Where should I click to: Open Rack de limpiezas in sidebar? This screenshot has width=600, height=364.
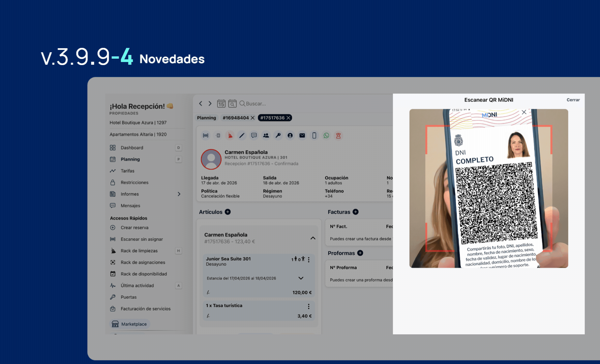(x=139, y=251)
